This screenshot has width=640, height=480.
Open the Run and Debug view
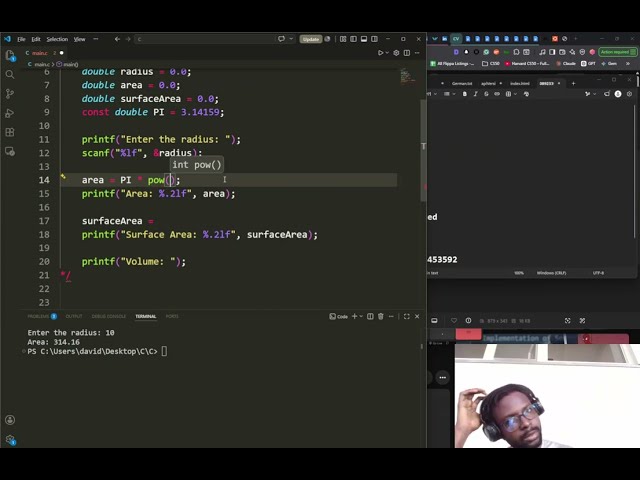10,113
